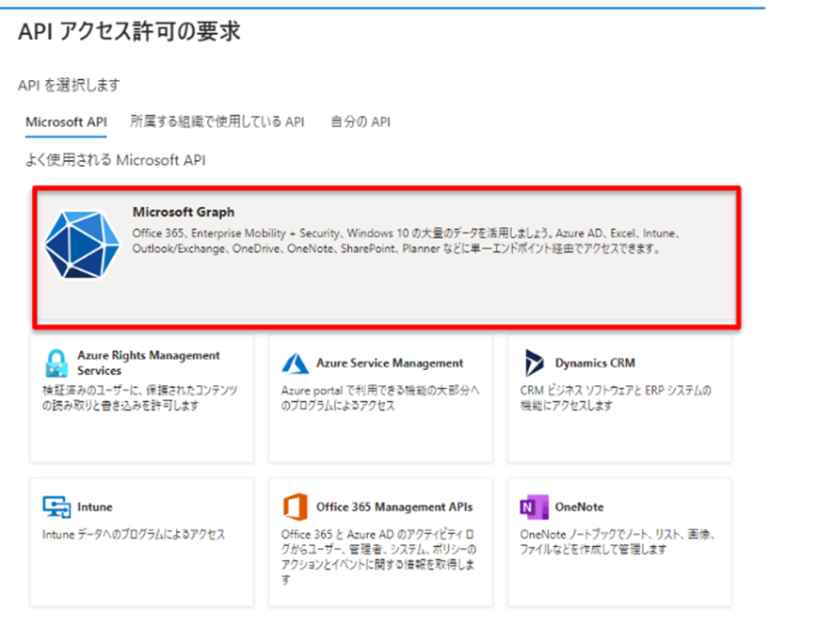The width and height of the screenshot is (834, 644).
Task: Click the Intune monitor icon
Action: 56,507
